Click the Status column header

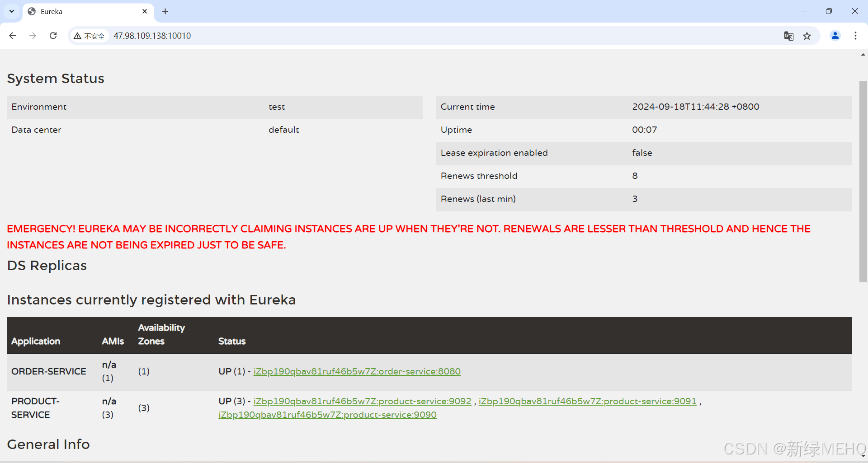232,341
